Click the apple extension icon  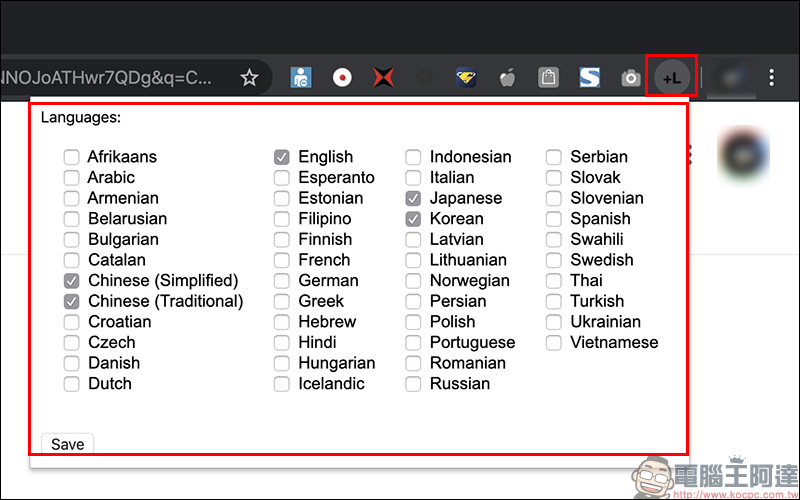click(x=506, y=77)
